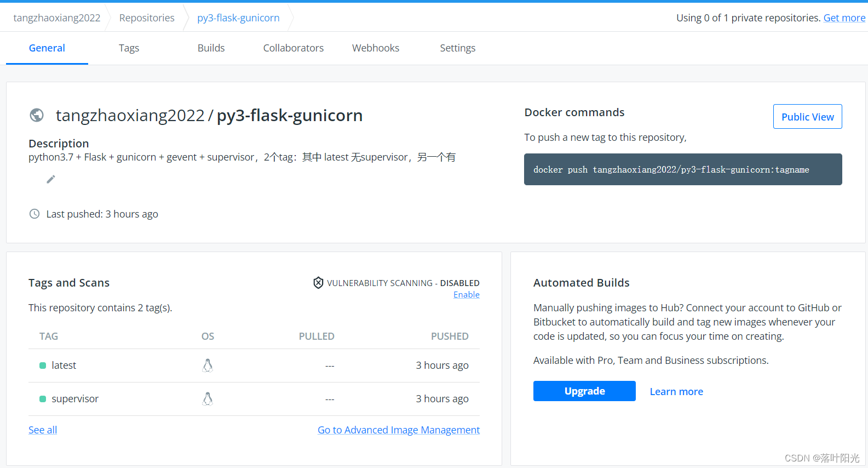Screen dimensions: 868x468
Task: Navigate to Repositories breadcrumb
Action: (x=147, y=18)
